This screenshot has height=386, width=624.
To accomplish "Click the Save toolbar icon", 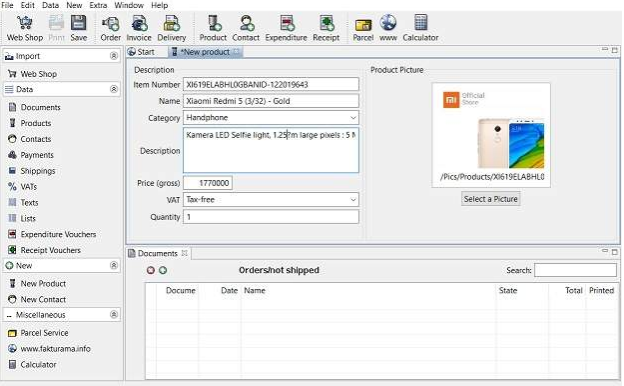I will coord(78,28).
